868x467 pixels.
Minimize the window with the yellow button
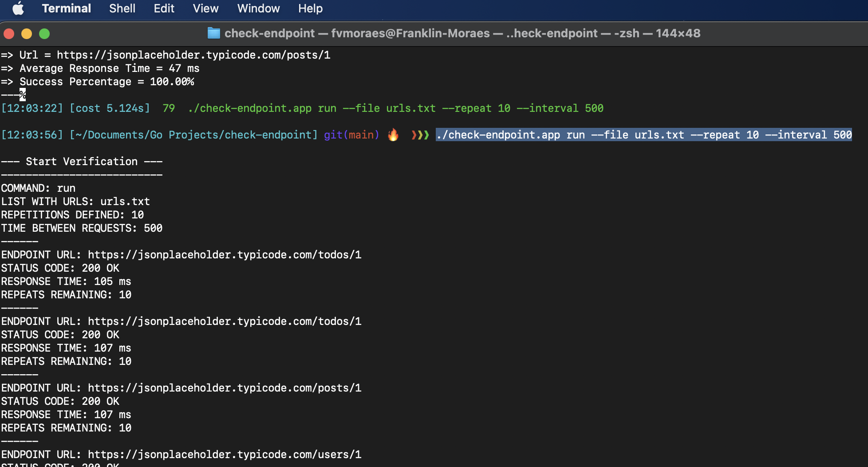[x=27, y=34]
